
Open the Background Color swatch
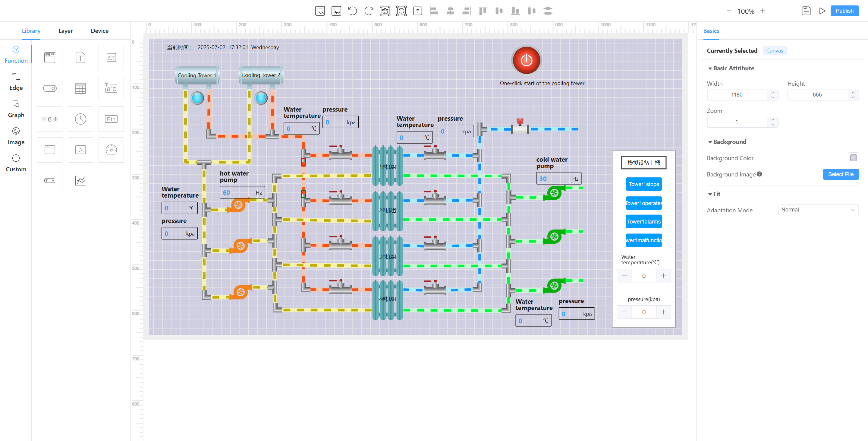[x=853, y=158]
